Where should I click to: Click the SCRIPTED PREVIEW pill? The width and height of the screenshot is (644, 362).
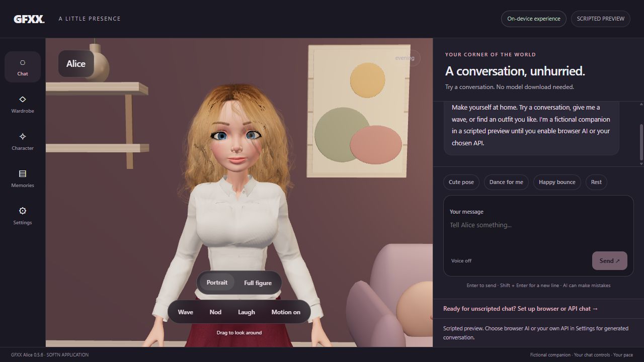pyautogui.click(x=601, y=19)
